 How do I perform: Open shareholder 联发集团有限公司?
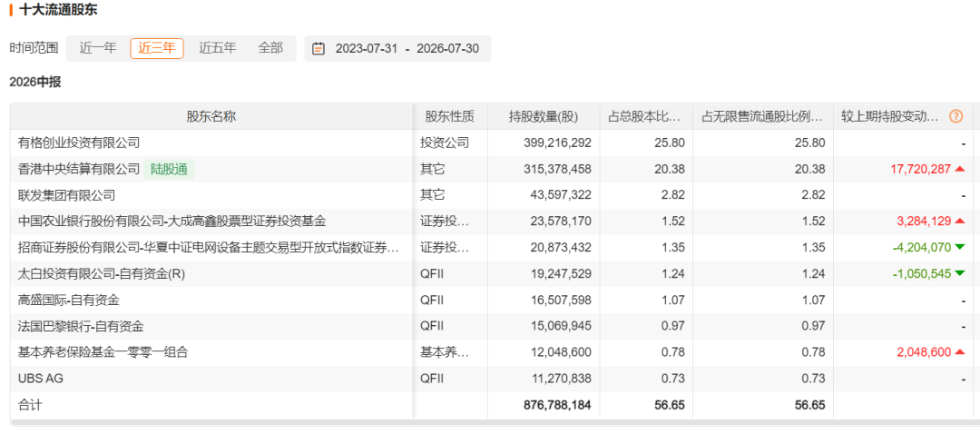tap(67, 195)
